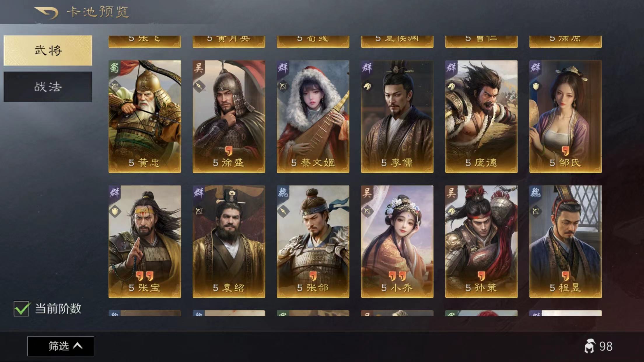This screenshot has height=362, width=644.
Task: Open the 蔡文姬 hero card
Action: tap(313, 117)
